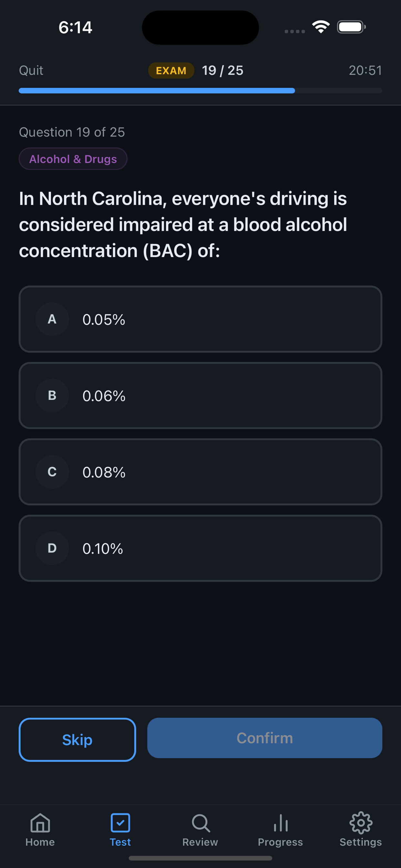Image resolution: width=401 pixels, height=868 pixels.
Task: Choose answer C 0.08%
Action: [200, 472]
